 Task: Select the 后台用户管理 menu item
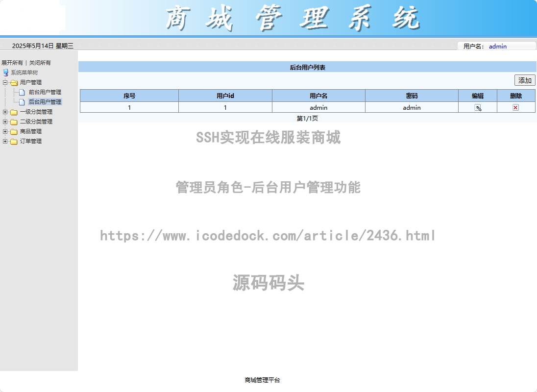[45, 102]
